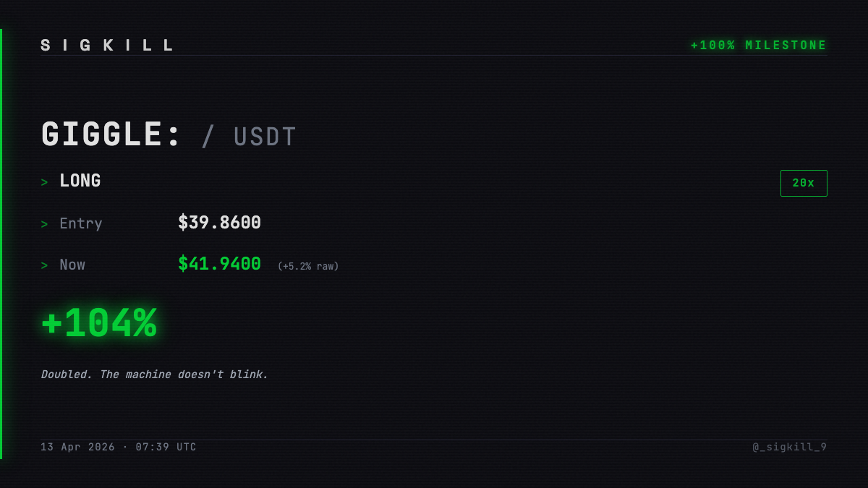Click the 'Doubled. The machine doesn't blink.' caption
The height and width of the screenshot is (488, 868).
(155, 374)
